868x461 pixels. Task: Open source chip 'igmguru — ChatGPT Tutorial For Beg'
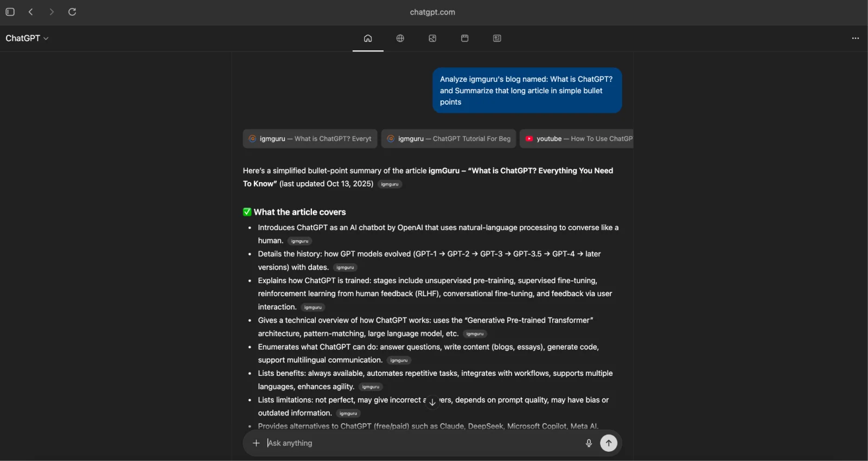pos(449,139)
